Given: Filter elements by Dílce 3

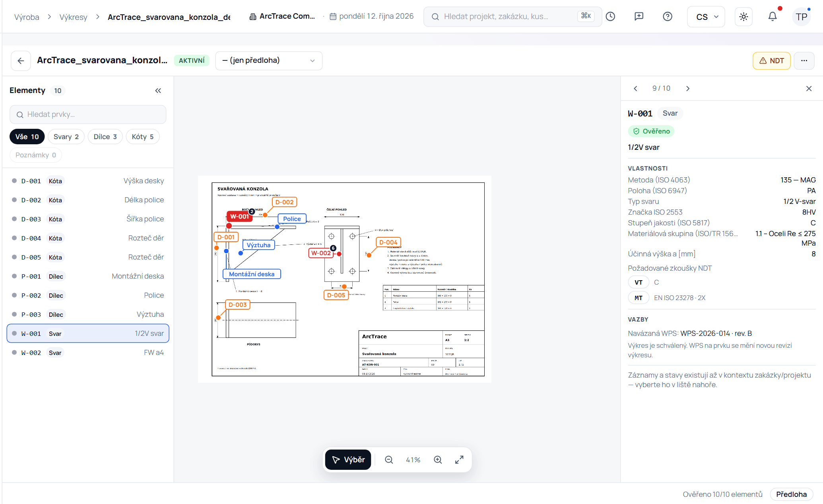Looking at the screenshot, I should [x=105, y=137].
